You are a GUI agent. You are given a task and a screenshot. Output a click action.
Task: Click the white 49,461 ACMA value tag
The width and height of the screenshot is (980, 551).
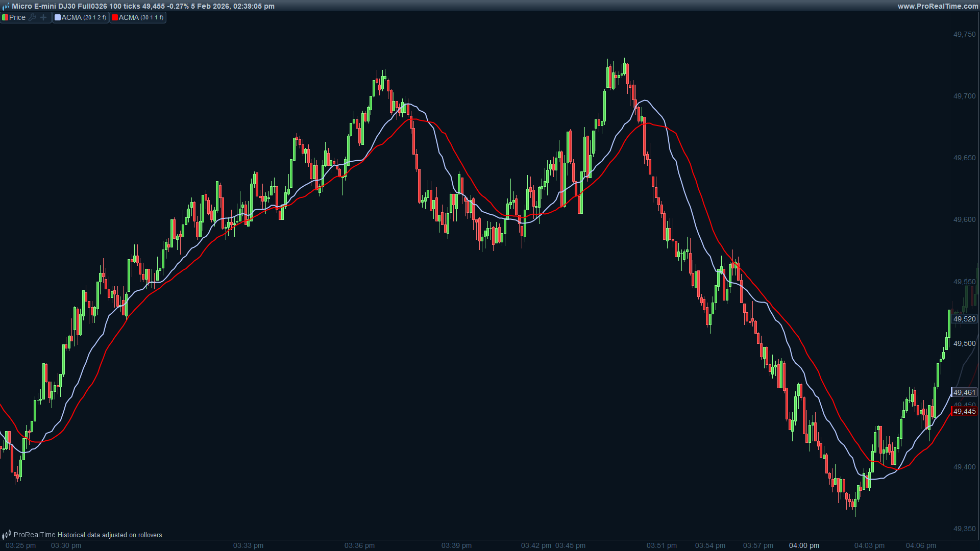[x=964, y=392]
